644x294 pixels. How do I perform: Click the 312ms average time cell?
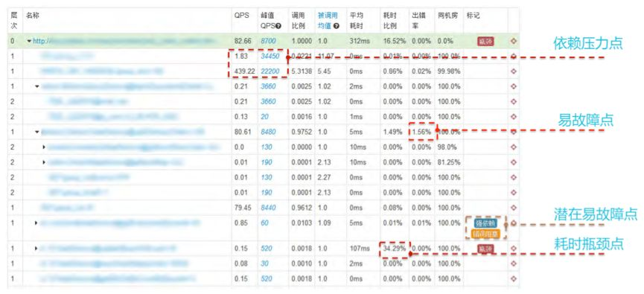point(360,41)
